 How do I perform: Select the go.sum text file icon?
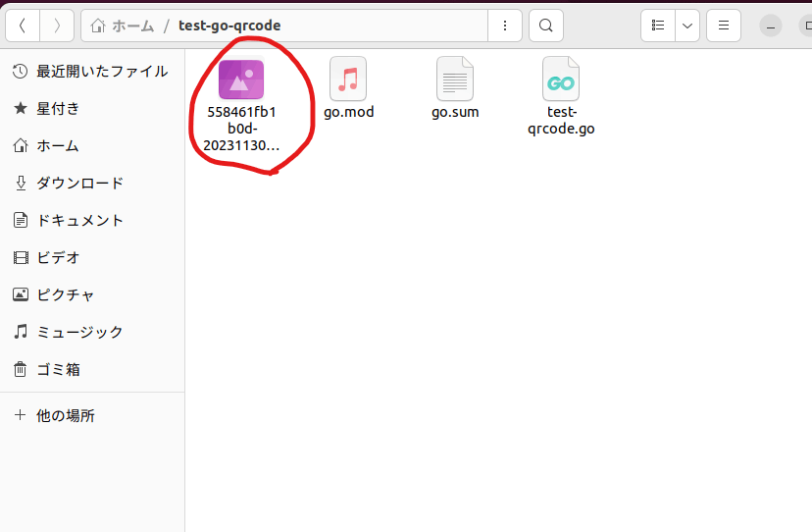[455, 79]
